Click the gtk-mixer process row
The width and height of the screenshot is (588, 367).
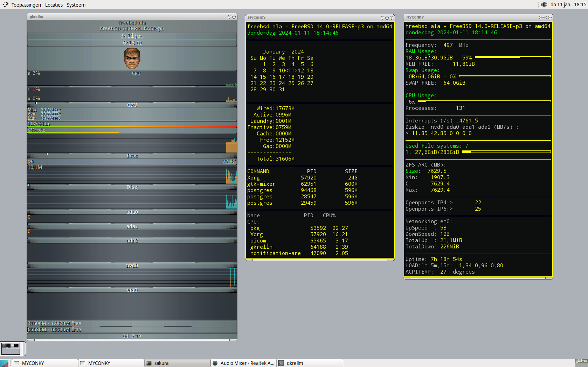coord(302,184)
